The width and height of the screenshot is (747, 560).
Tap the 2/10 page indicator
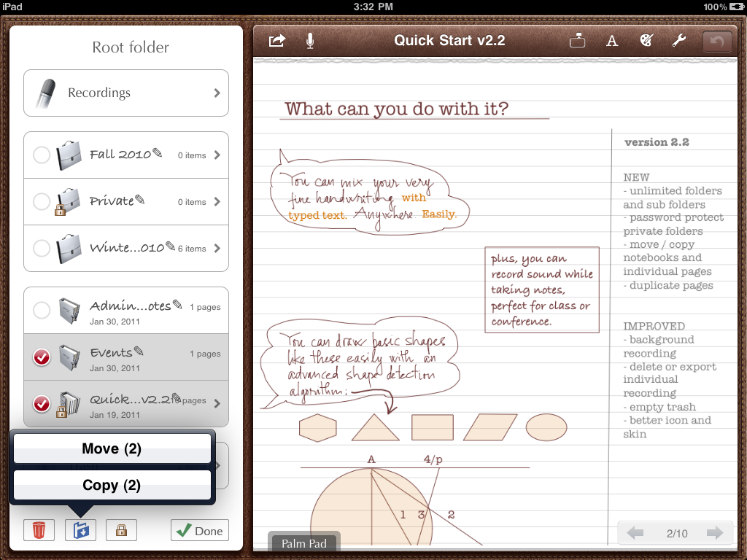click(676, 533)
